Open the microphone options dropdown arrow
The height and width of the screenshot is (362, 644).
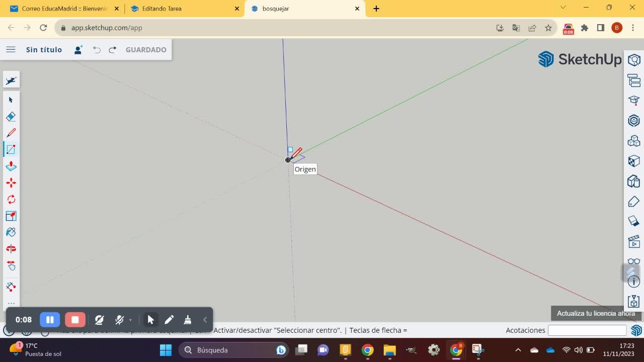point(130,320)
